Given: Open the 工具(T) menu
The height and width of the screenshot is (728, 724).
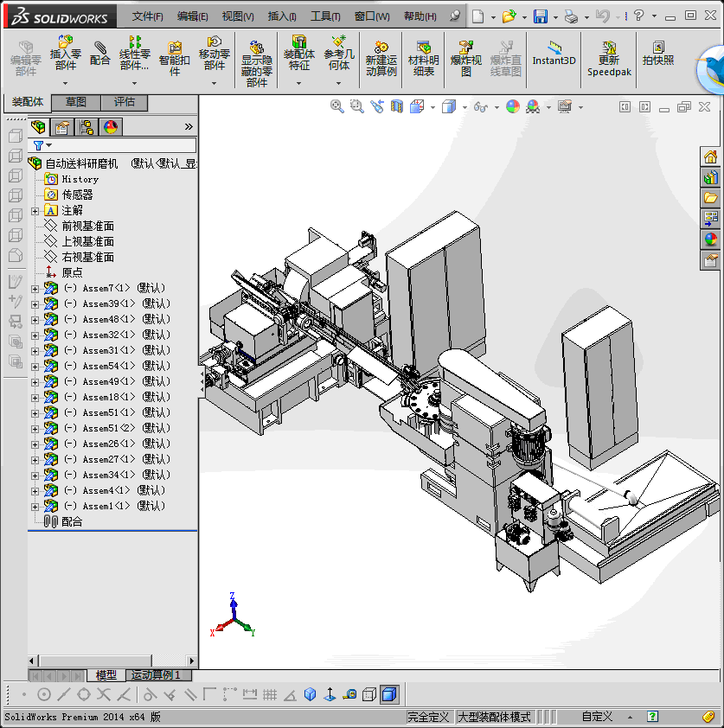Looking at the screenshot, I should pos(325,16).
